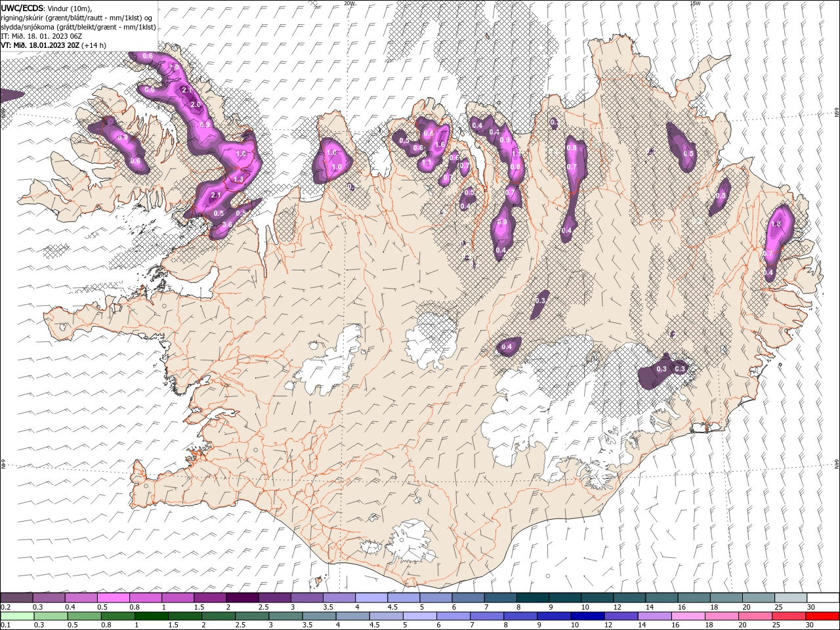The width and height of the screenshot is (840, 630).
Task: Click the "rigning/skúrir" legend description line
Action: [76, 17]
